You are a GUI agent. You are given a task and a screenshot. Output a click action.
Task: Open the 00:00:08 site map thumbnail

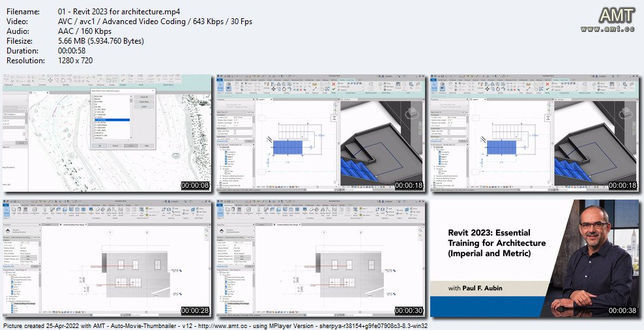(107, 133)
